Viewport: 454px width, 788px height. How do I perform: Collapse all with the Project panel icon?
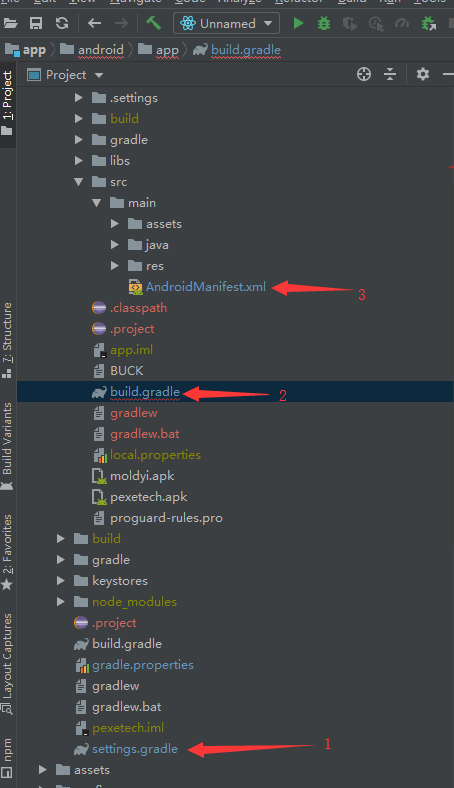(x=390, y=74)
